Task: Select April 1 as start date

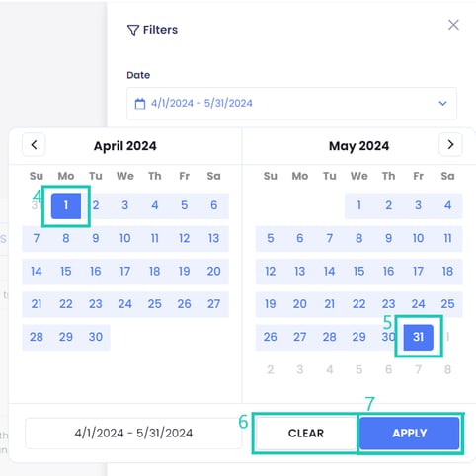Action: (x=66, y=205)
